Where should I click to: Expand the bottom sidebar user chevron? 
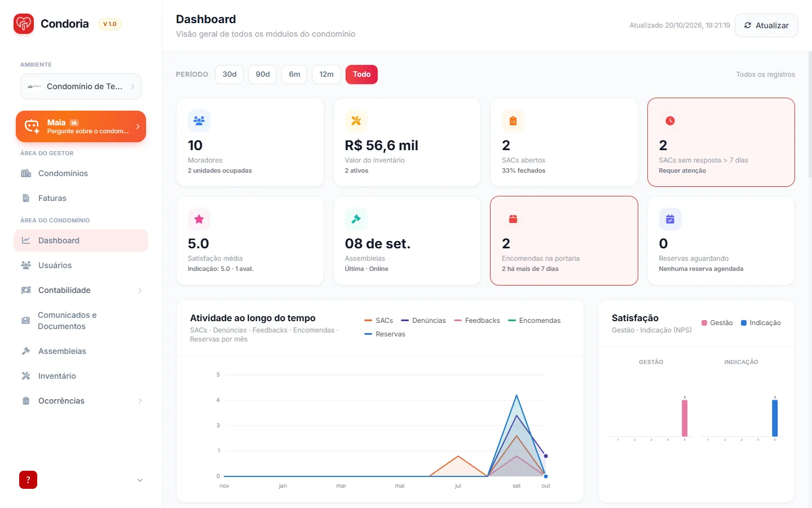[140, 480]
